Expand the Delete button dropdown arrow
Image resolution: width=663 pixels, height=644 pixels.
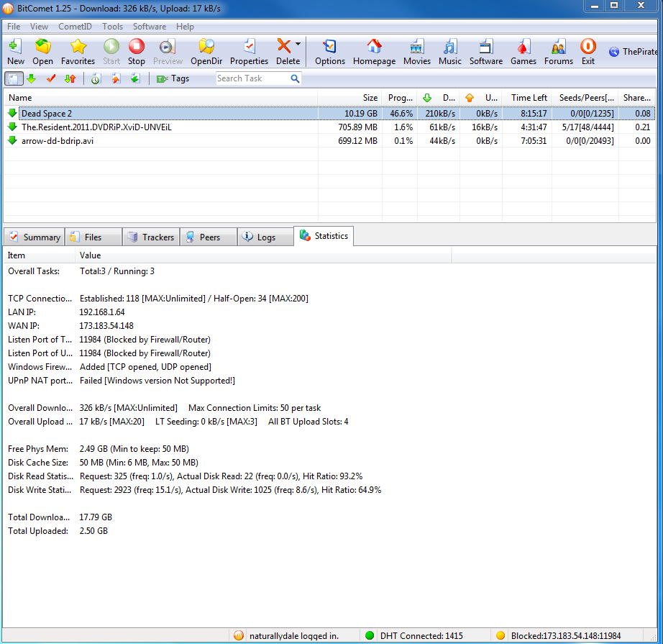click(298, 44)
